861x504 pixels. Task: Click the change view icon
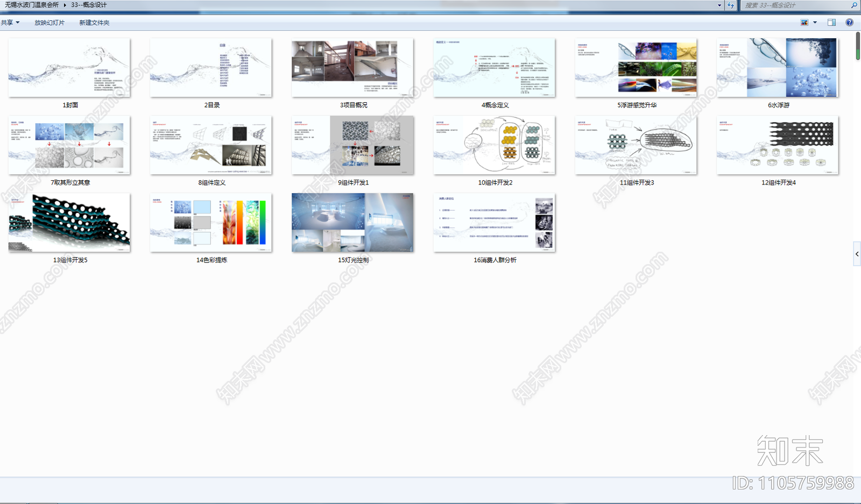pyautogui.click(x=804, y=23)
